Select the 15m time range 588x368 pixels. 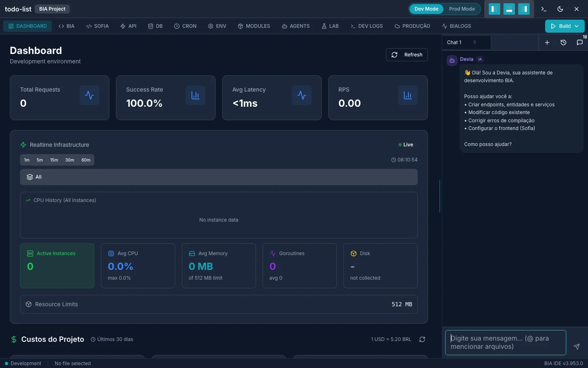point(54,160)
